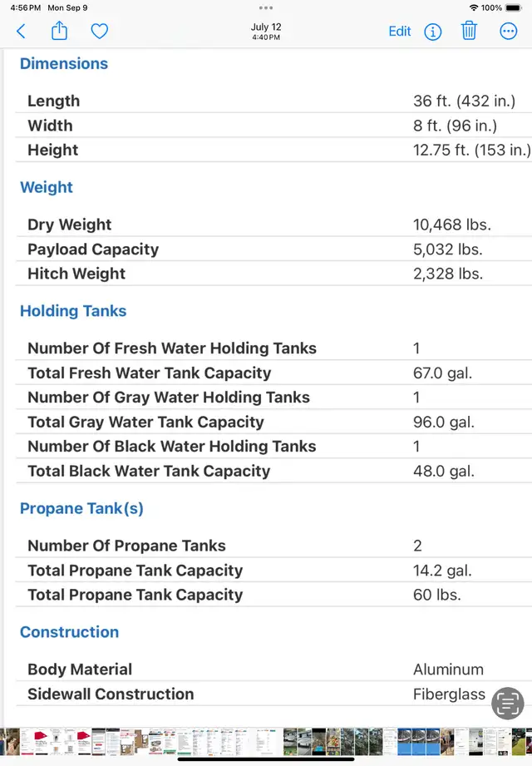Screen dimensions: 532x766
Task: Tap the home indicator bar at the bottom
Action: (266, 759)
